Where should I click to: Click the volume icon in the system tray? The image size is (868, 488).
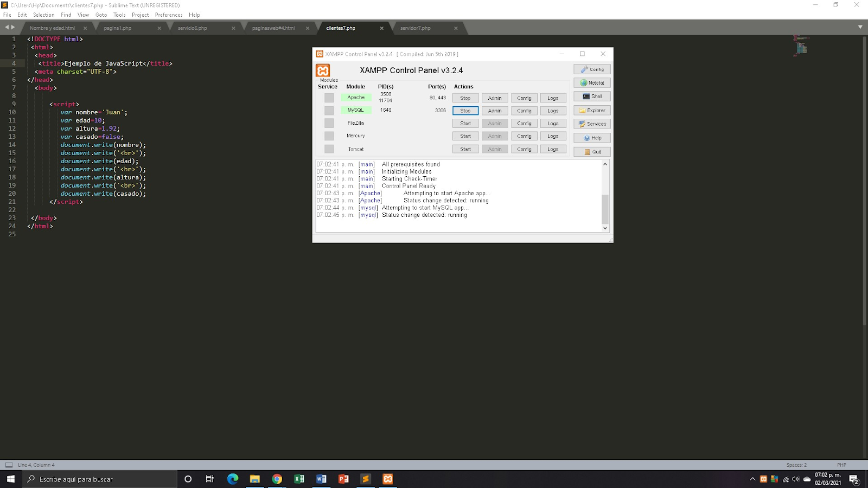click(x=796, y=479)
